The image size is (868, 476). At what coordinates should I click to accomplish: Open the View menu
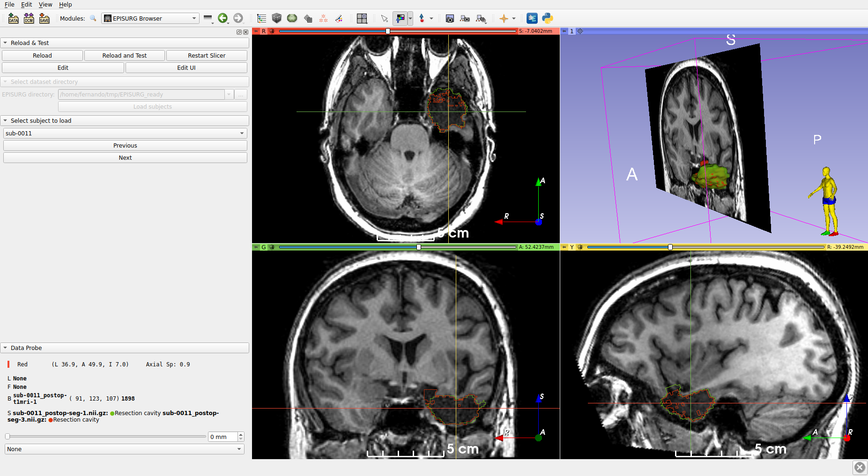pos(45,4)
